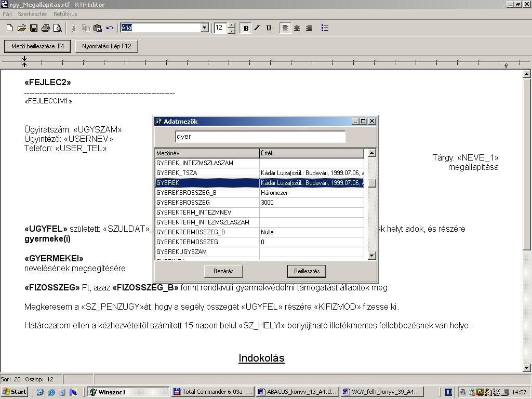Align text to the right
The width and height of the screenshot is (532, 399).
click(309, 28)
